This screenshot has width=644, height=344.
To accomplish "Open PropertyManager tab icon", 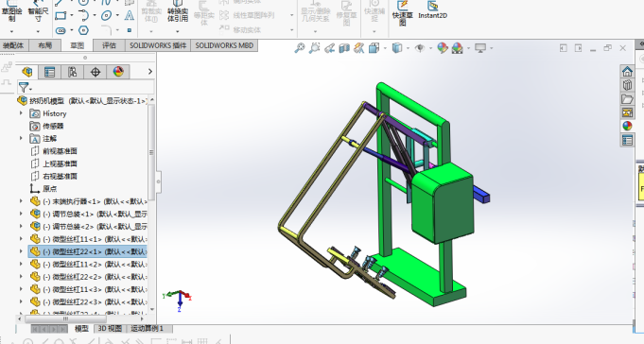I will [x=50, y=72].
